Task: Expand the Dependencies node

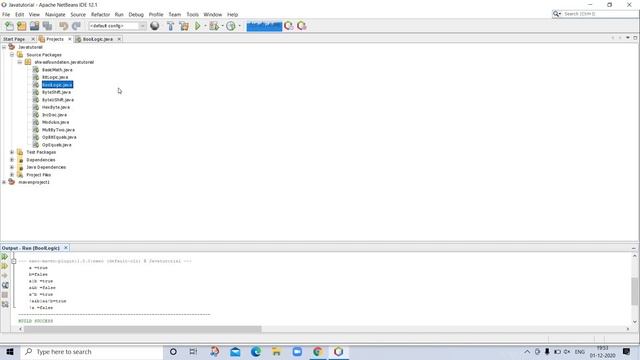Action: pos(12,160)
